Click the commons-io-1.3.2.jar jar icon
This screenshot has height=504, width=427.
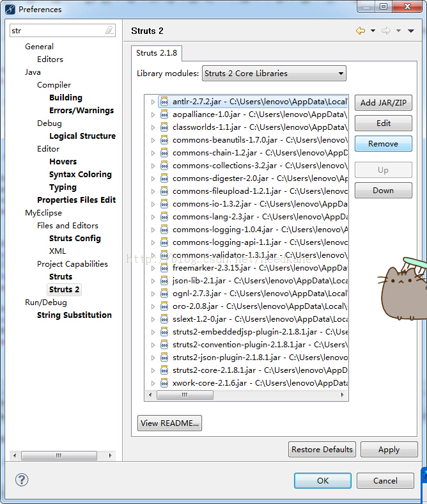(164, 204)
